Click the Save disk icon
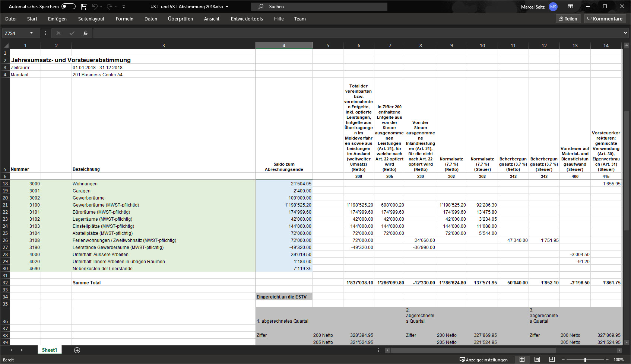 84,7
